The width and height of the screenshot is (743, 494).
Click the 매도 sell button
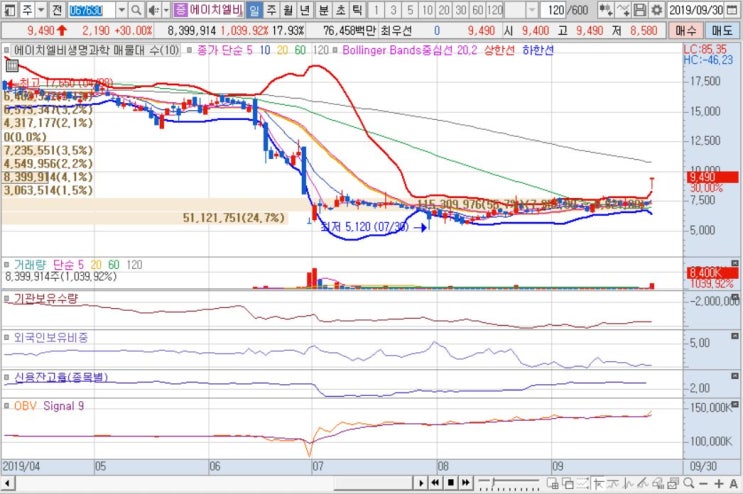pos(722,31)
